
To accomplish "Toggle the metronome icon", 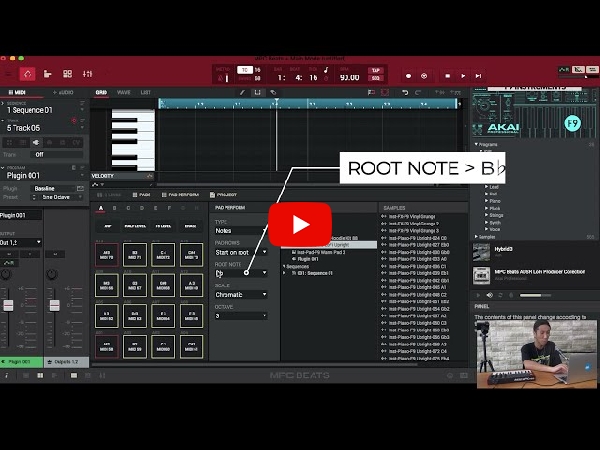I will pyautogui.click(x=221, y=78).
